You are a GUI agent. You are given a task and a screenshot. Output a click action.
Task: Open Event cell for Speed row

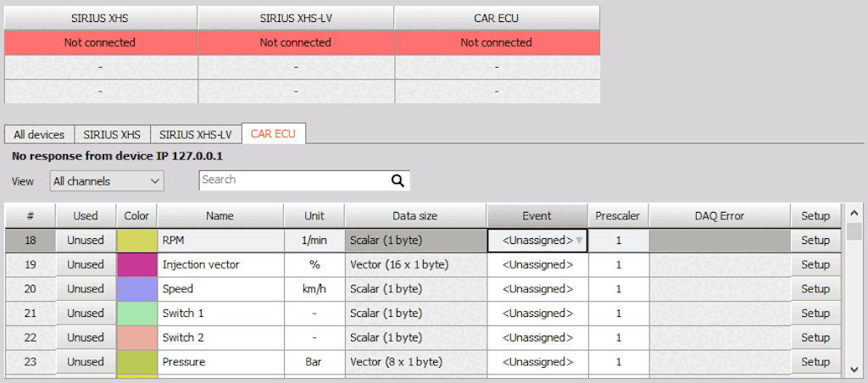537,289
